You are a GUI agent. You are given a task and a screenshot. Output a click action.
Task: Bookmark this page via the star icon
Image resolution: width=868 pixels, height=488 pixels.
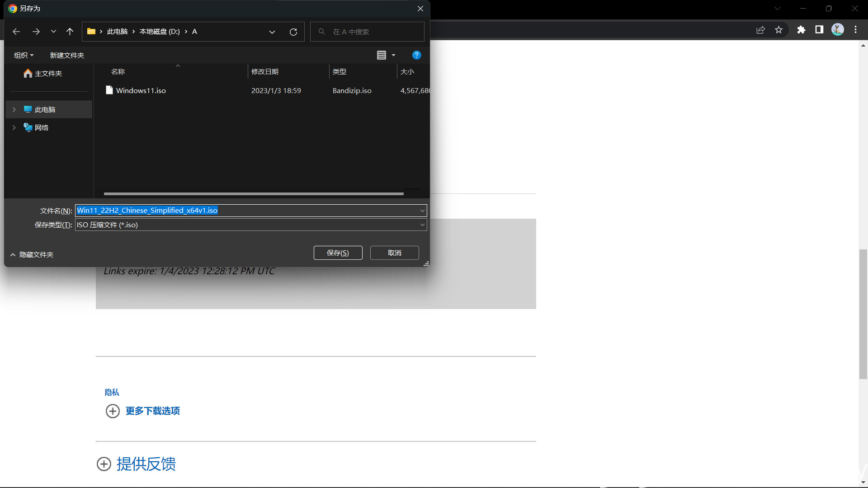click(779, 29)
